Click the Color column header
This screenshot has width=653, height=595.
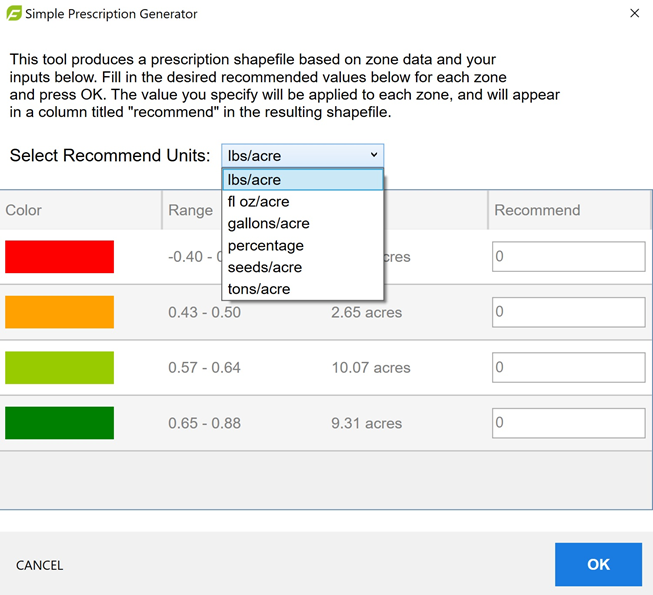click(24, 210)
